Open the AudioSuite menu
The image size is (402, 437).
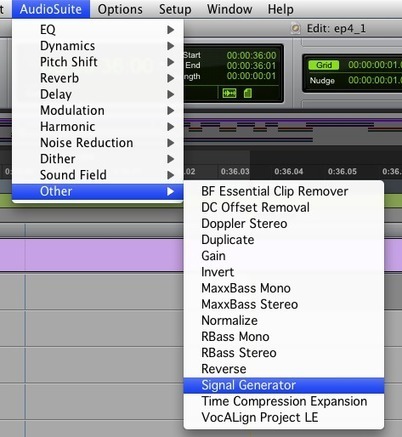point(51,9)
